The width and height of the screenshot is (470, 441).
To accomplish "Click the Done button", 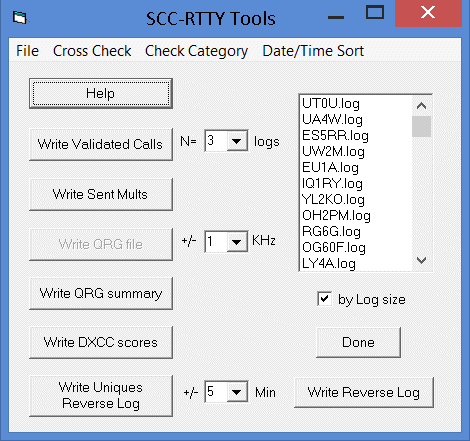I will [x=358, y=342].
